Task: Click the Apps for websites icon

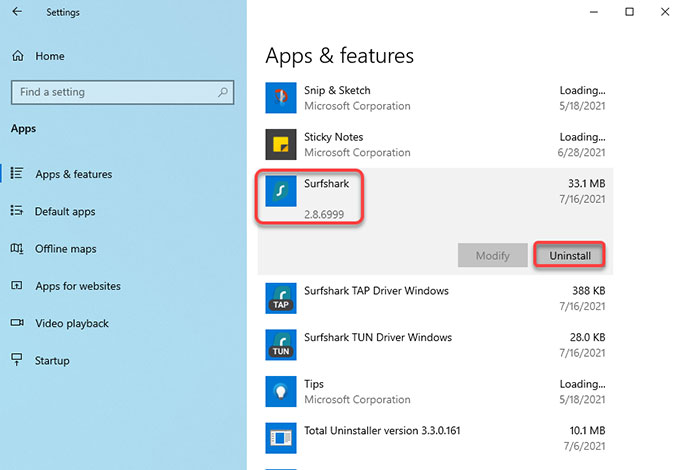Action: [x=17, y=286]
